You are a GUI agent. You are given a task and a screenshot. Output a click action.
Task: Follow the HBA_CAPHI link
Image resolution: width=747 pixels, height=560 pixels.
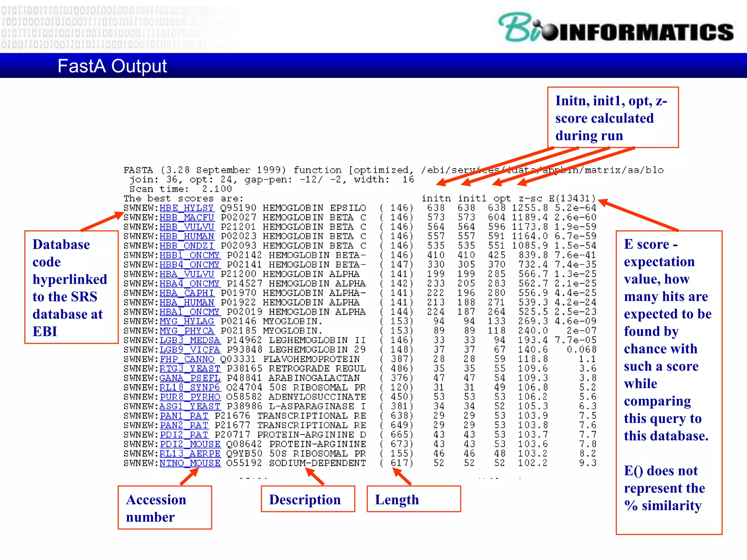[187, 293]
